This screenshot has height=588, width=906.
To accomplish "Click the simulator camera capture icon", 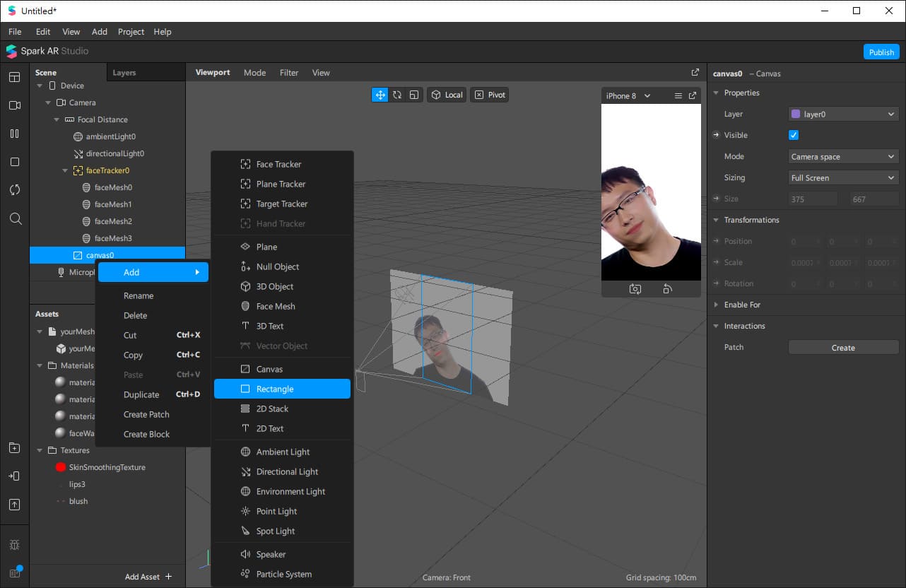I will pyautogui.click(x=635, y=289).
